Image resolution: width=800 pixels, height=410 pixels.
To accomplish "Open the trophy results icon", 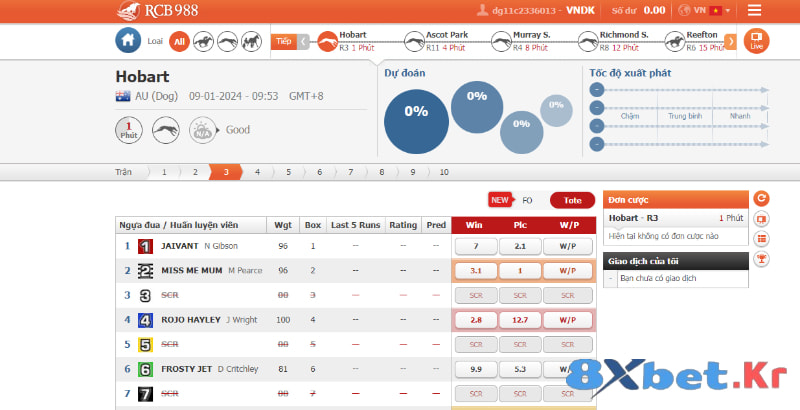I will (762, 259).
